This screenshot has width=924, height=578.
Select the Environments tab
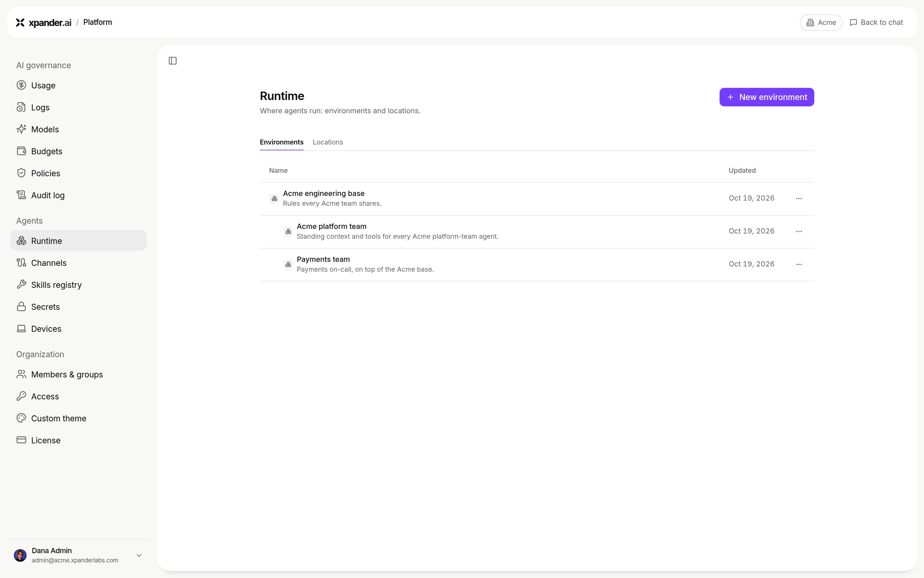point(282,142)
